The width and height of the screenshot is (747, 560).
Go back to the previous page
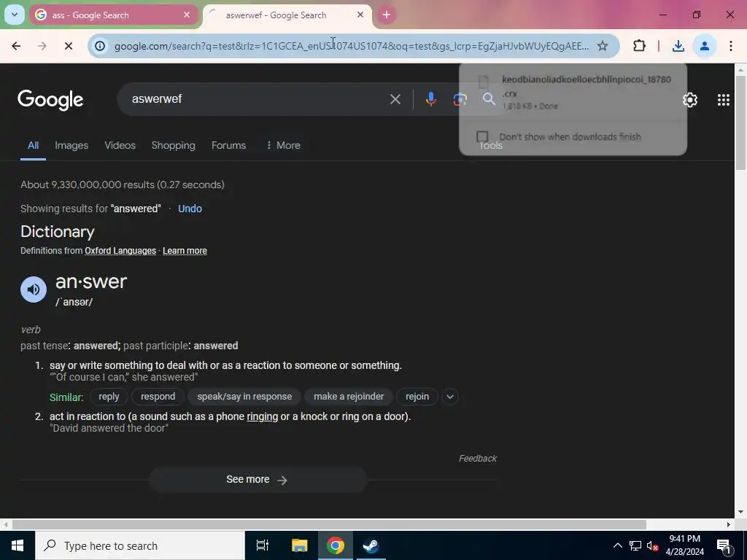[x=16, y=46]
